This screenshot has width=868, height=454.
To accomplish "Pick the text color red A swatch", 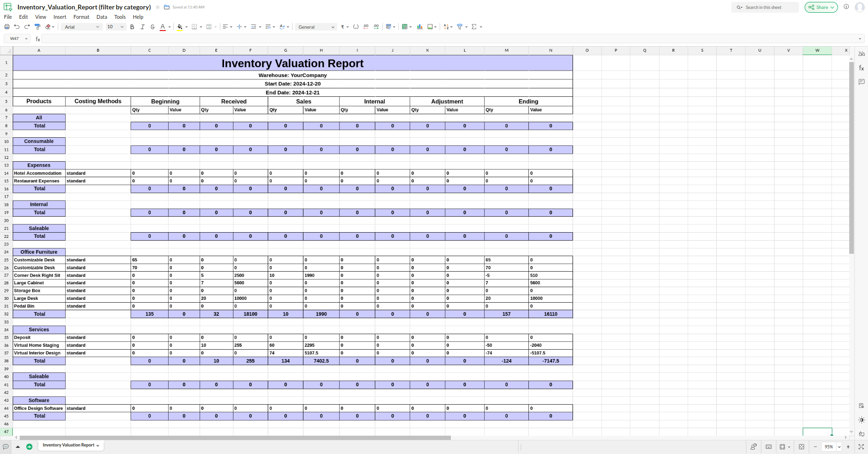I will [x=163, y=27].
